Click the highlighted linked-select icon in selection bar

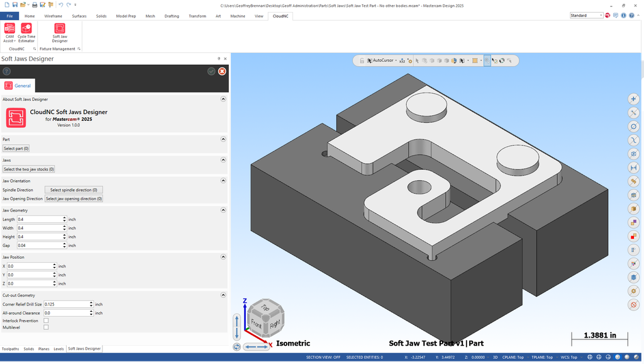point(487,60)
